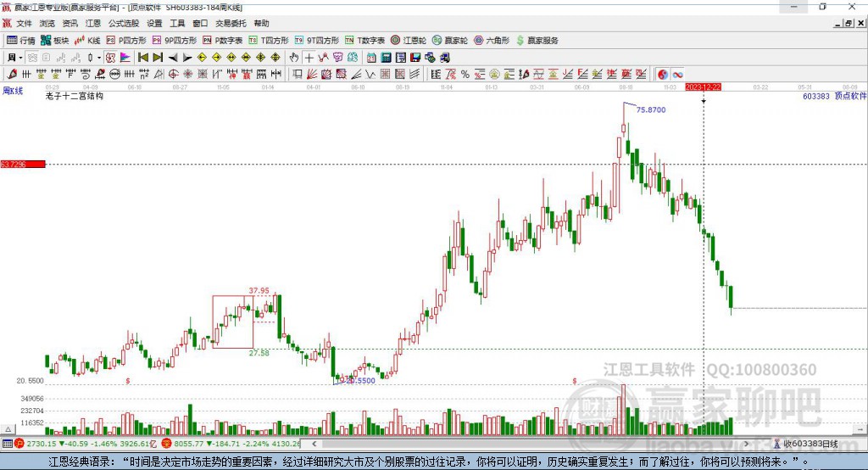
Task: Open the 帮助 menu
Action: [261, 23]
